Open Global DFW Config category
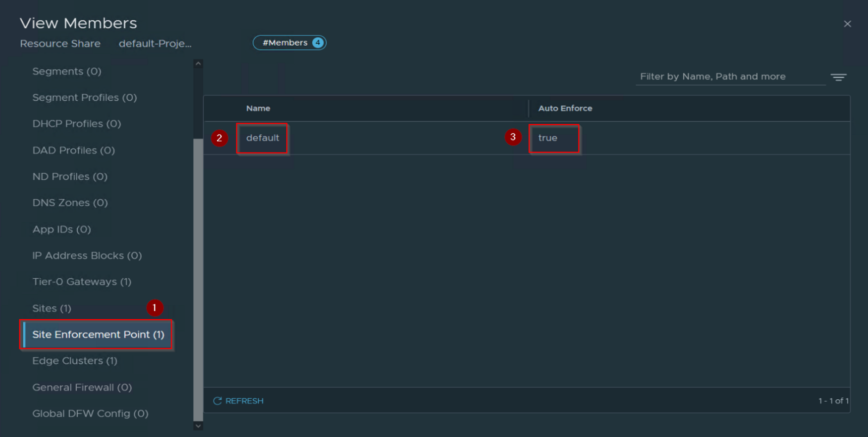The height and width of the screenshot is (437, 868). coord(90,413)
